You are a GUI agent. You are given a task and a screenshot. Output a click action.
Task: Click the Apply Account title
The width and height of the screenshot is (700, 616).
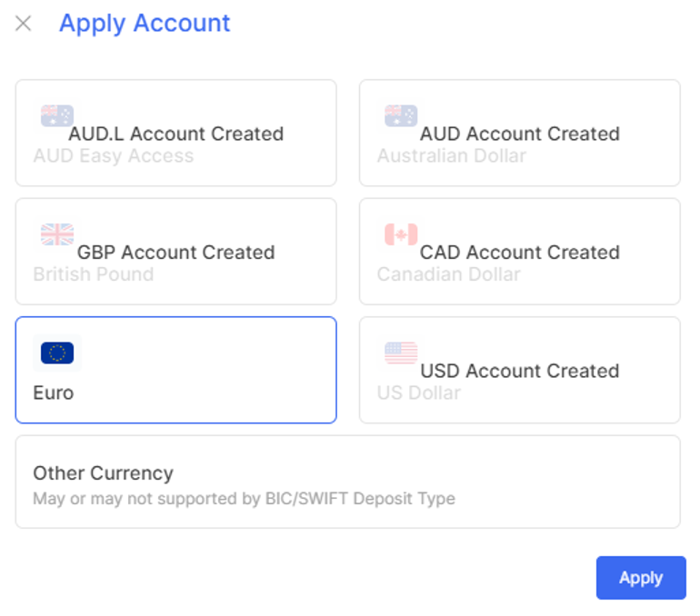pos(145,24)
